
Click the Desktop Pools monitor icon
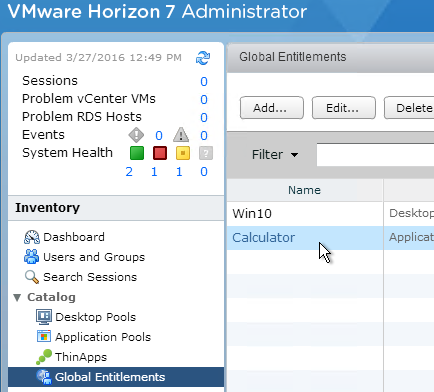coord(44,317)
